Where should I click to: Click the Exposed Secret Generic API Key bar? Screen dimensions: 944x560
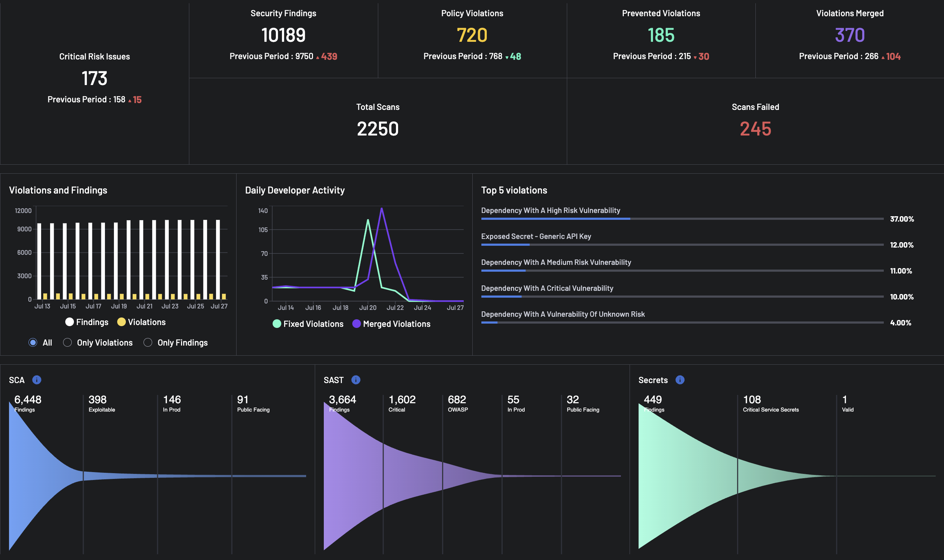coord(682,245)
